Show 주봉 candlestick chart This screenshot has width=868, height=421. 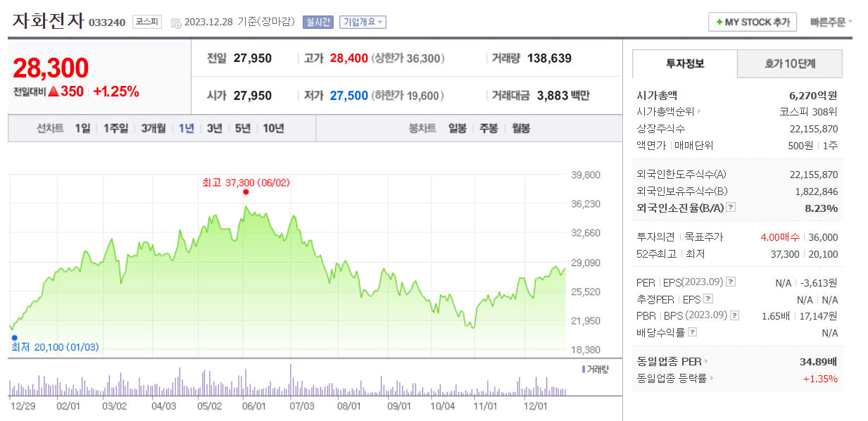[489, 128]
